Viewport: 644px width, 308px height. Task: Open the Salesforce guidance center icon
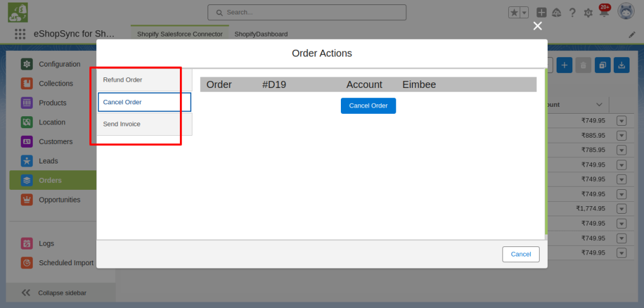click(557, 13)
